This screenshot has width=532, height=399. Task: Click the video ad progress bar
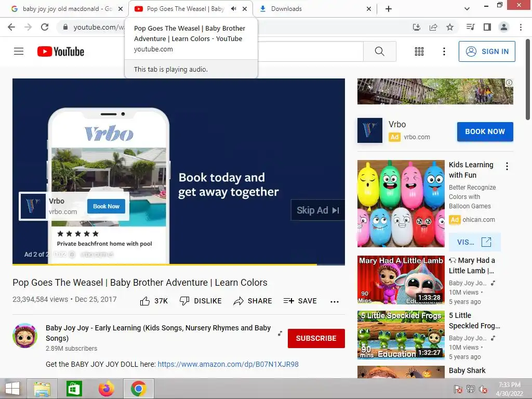pyautogui.click(x=179, y=264)
